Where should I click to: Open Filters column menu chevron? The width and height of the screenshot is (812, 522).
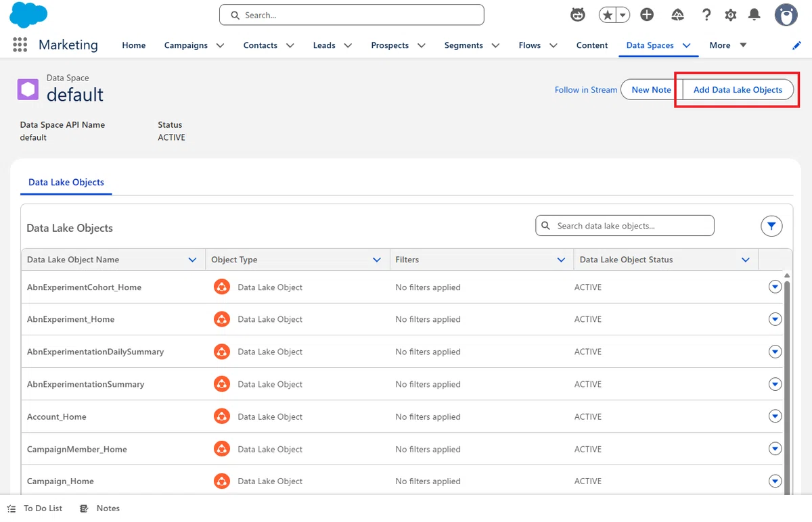[561, 260]
